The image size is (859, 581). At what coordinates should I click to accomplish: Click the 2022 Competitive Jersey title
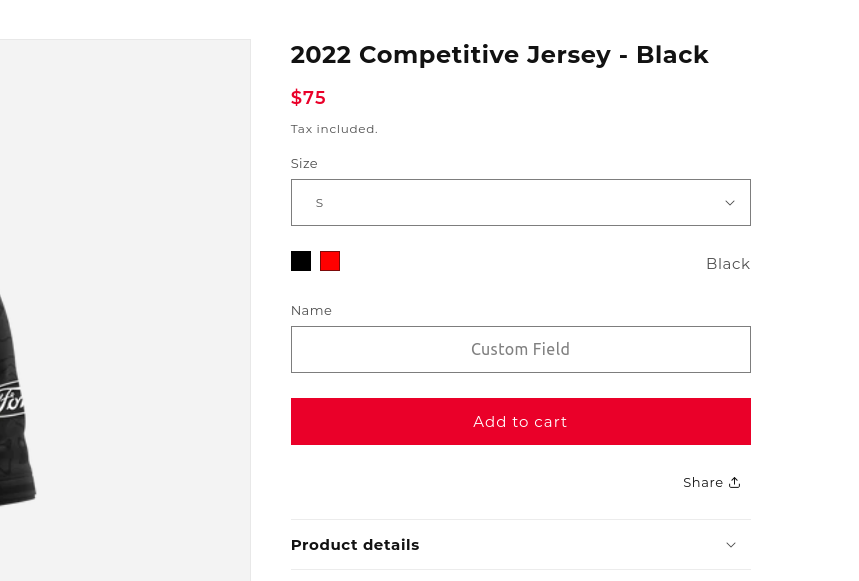(499, 55)
